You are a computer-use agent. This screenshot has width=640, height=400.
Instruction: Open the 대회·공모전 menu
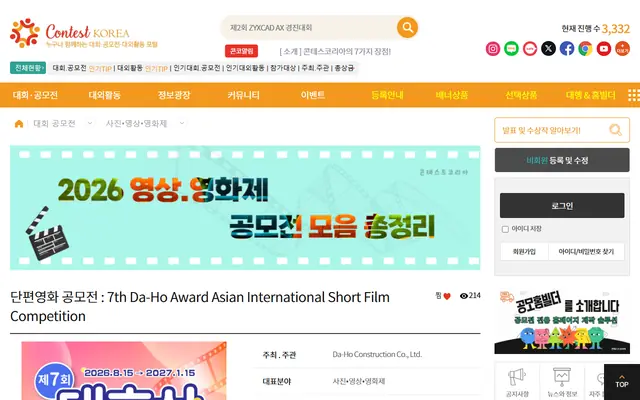click(x=35, y=95)
